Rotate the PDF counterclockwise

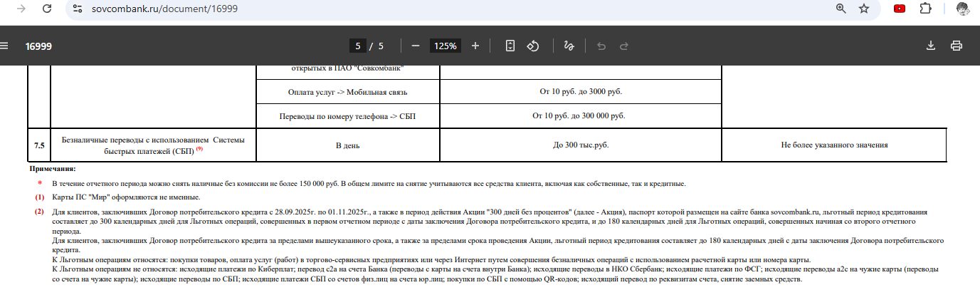(532, 46)
